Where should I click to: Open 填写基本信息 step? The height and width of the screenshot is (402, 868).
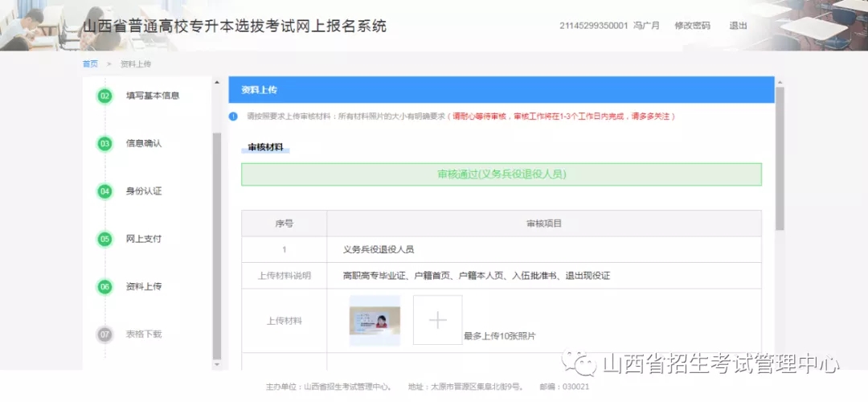click(153, 95)
